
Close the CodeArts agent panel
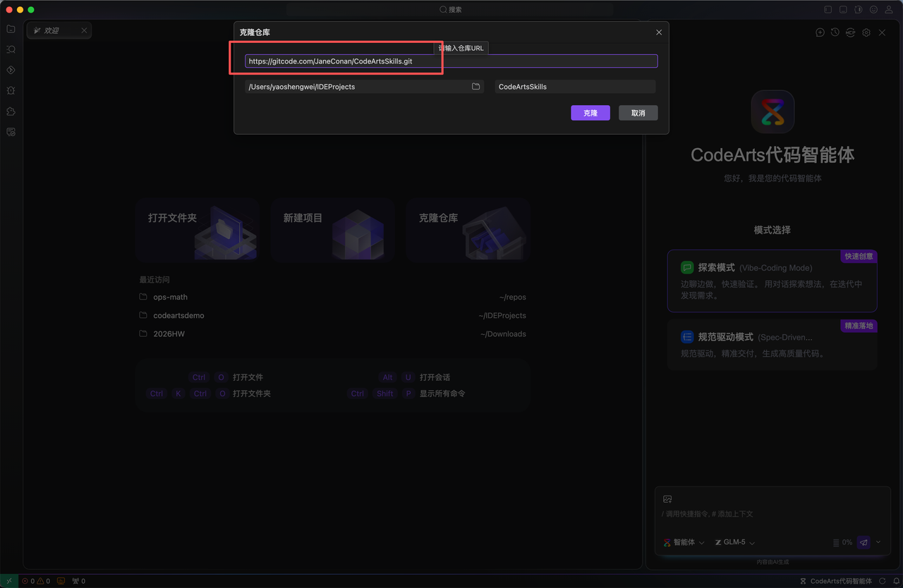(882, 32)
